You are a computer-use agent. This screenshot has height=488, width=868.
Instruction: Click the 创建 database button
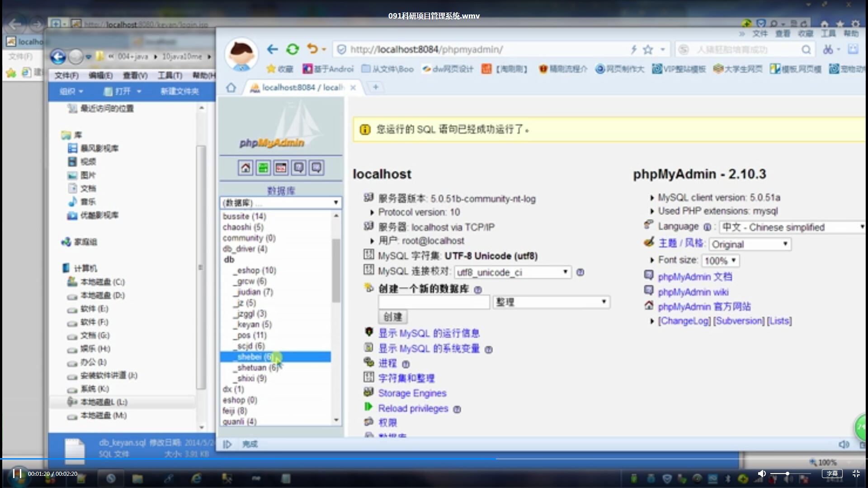(392, 317)
